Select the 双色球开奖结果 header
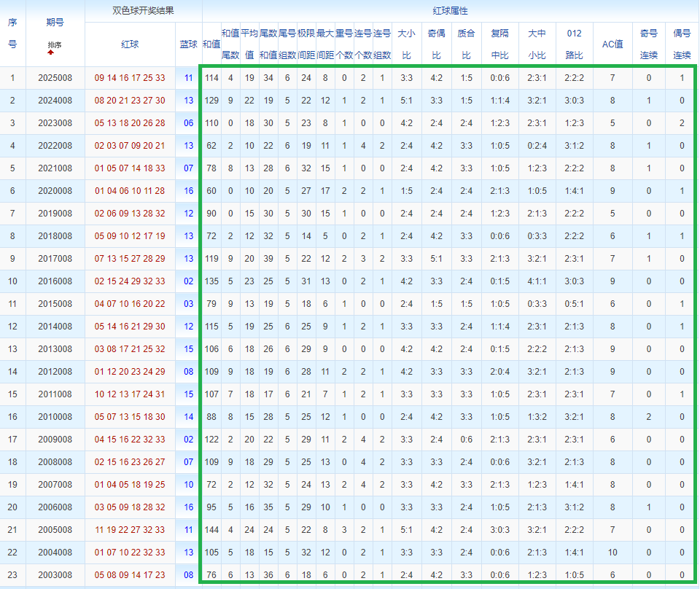Screen dimensions: 700x589 [143, 11]
